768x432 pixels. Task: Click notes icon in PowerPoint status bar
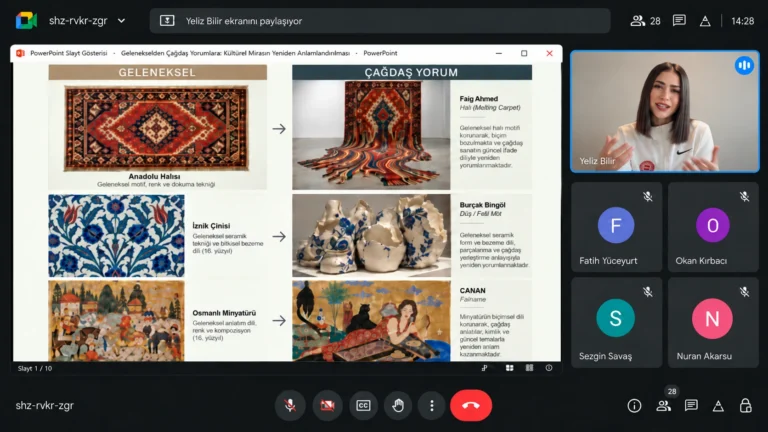tap(484, 368)
